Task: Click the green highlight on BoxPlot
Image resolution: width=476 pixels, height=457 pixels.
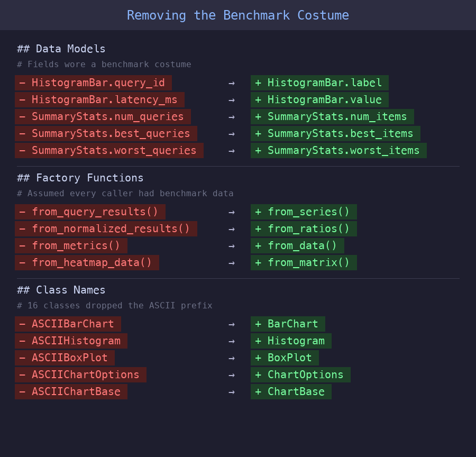Action: point(285,358)
